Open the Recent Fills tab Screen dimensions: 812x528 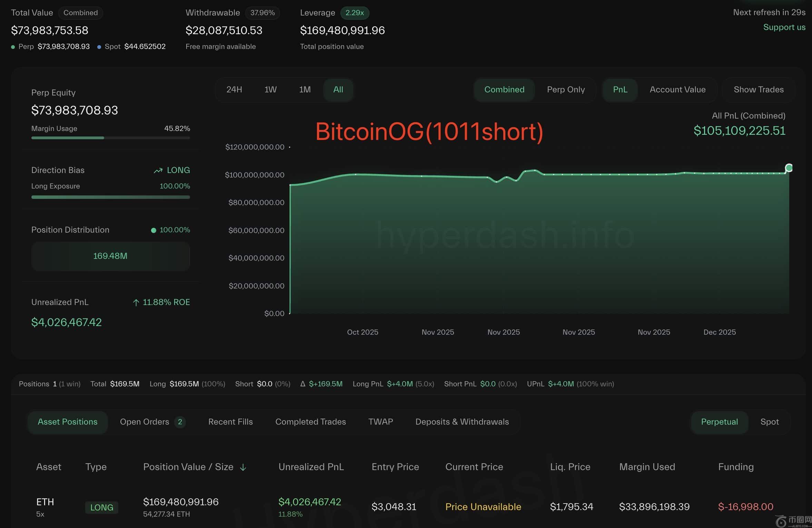click(230, 422)
